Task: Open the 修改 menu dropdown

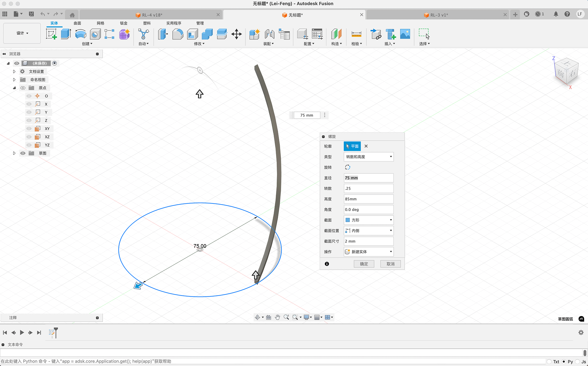Action: 199,44
